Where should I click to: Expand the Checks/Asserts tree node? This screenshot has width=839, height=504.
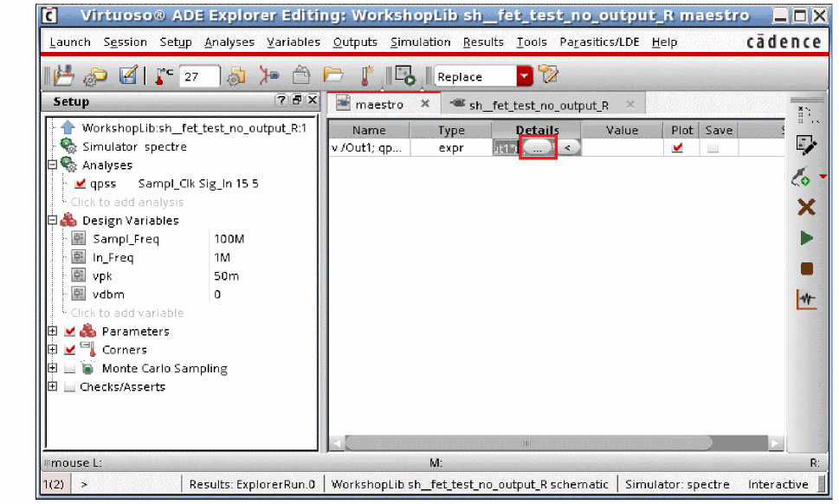53,386
